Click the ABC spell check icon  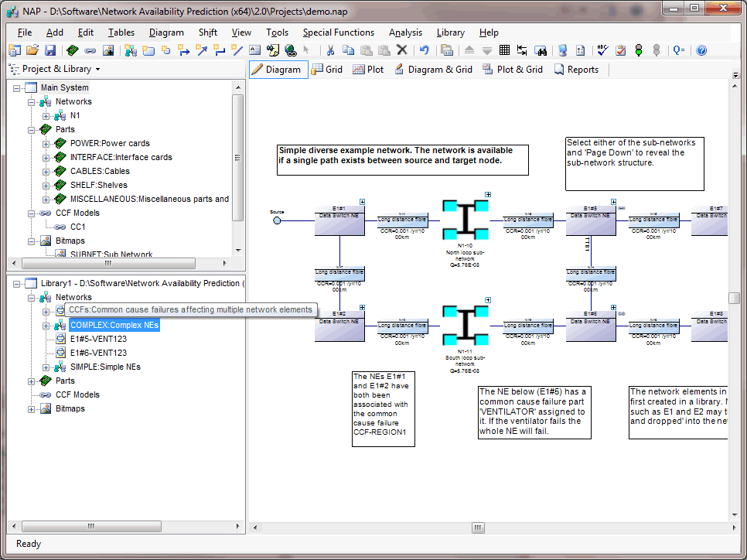(603, 50)
